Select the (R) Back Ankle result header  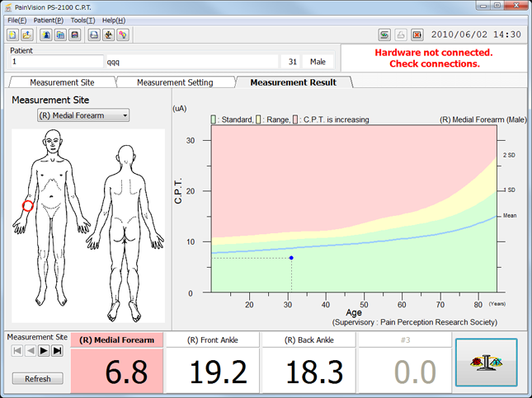pos(309,340)
